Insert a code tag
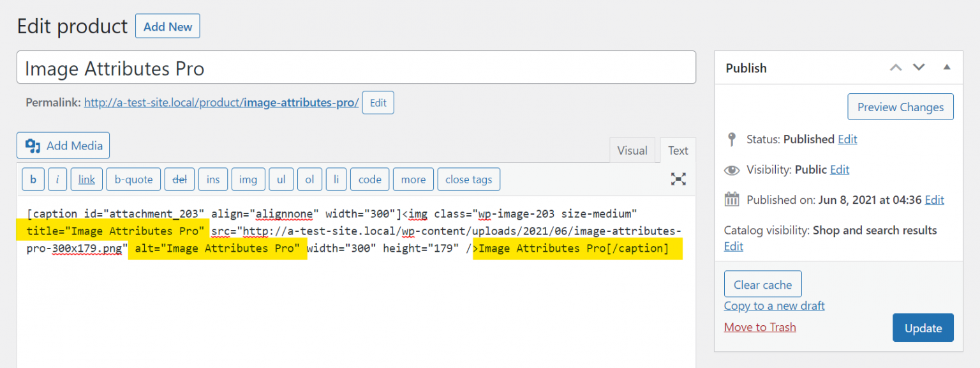 tap(369, 179)
